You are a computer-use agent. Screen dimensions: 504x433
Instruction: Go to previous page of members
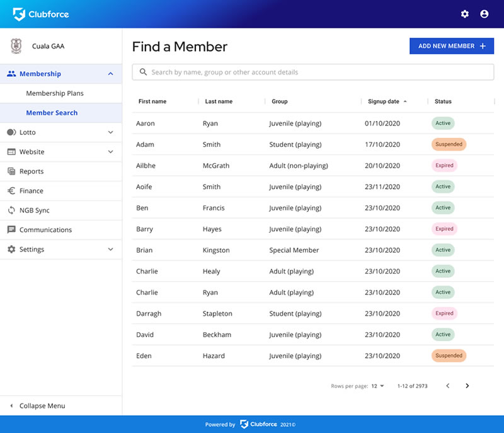448,386
